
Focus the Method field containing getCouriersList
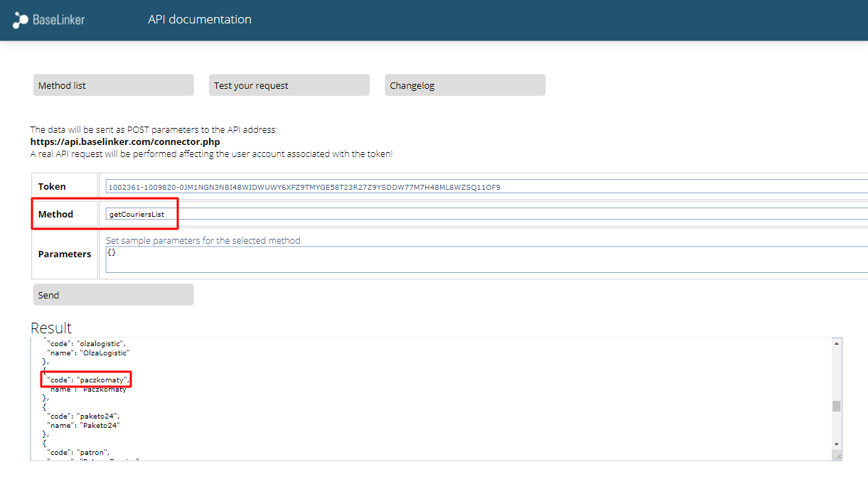pos(483,214)
